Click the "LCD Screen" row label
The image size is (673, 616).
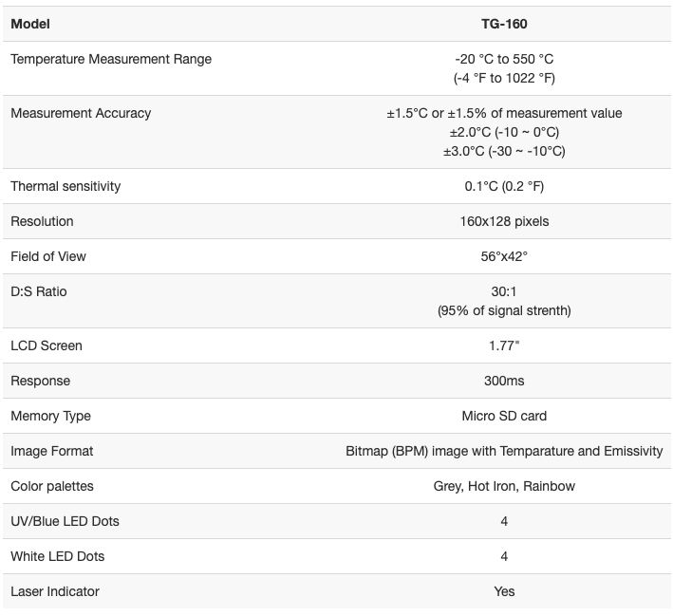pos(47,345)
